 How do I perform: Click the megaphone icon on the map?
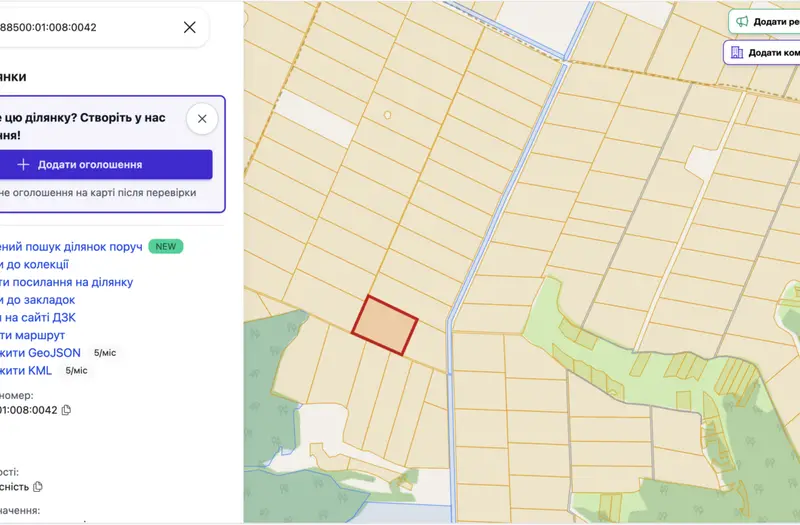[x=742, y=21]
